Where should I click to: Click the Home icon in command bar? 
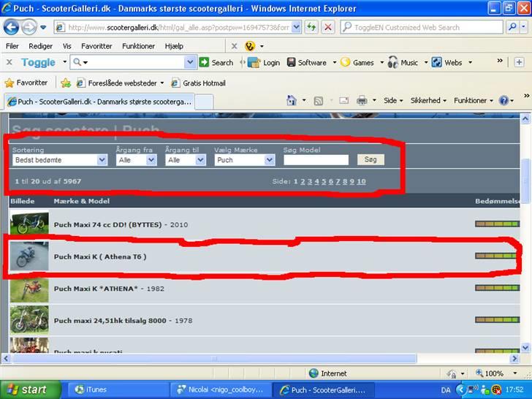(292, 101)
